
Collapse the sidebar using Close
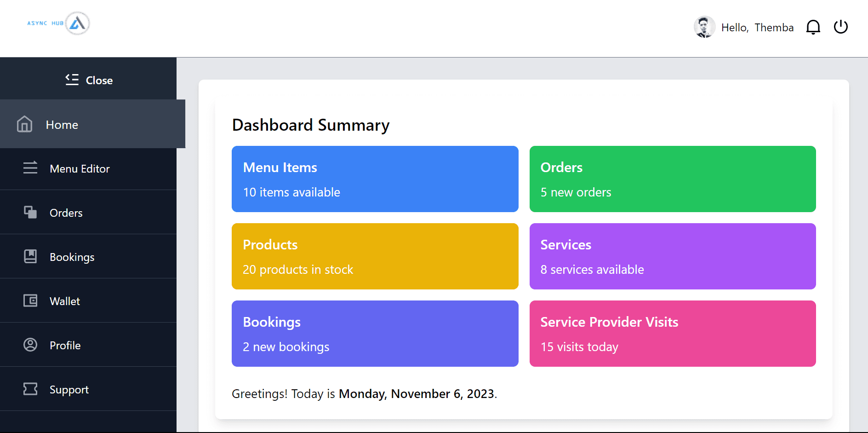pyautogui.click(x=89, y=80)
